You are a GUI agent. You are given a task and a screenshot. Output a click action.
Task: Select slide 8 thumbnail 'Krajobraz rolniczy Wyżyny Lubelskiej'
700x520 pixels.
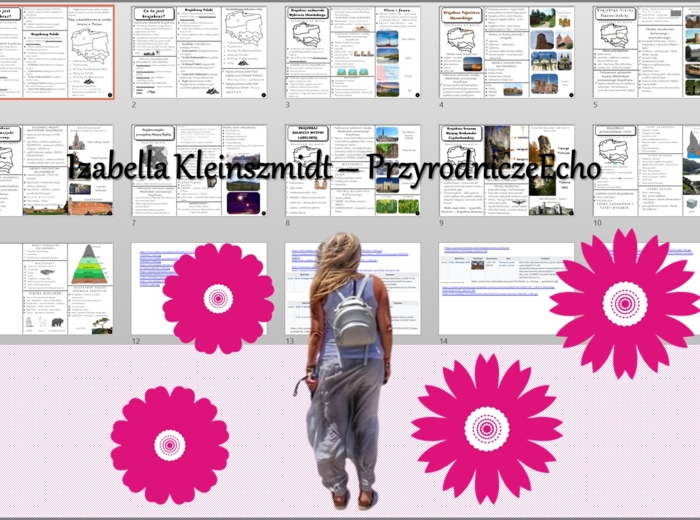(x=353, y=171)
